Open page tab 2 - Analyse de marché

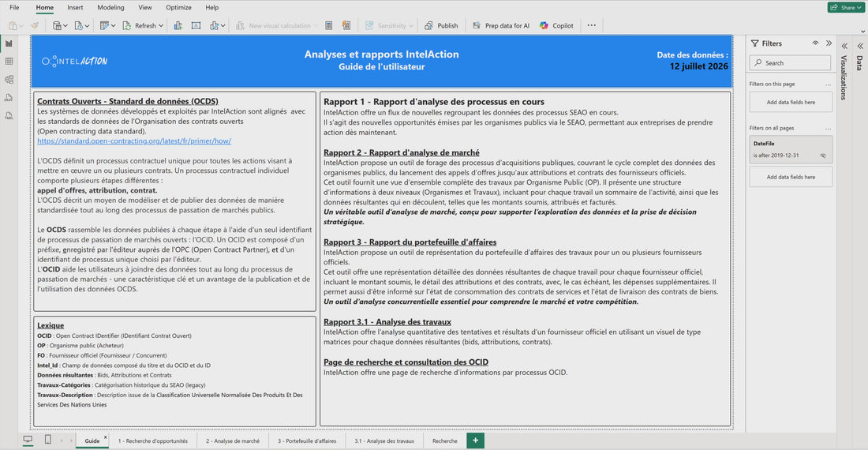233,441
